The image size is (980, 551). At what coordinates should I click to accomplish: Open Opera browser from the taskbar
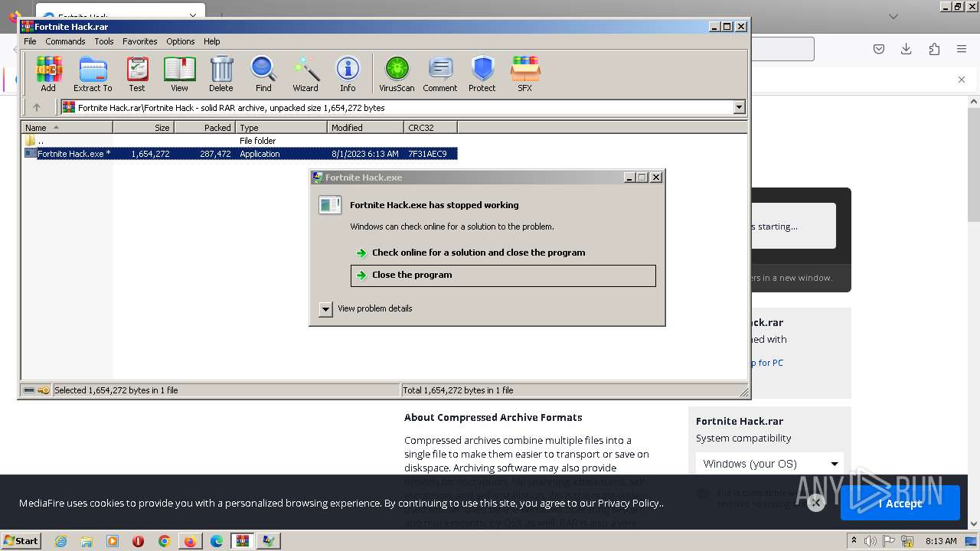pos(139,541)
